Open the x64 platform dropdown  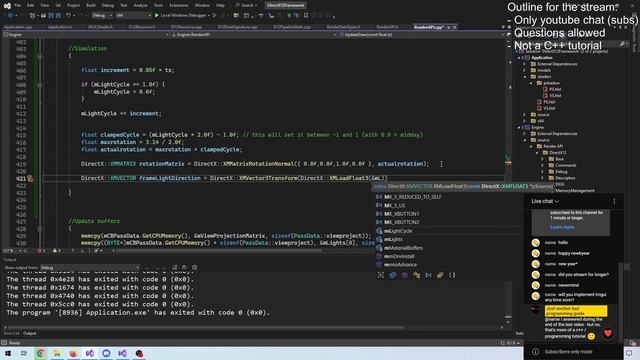tap(133, 16)
